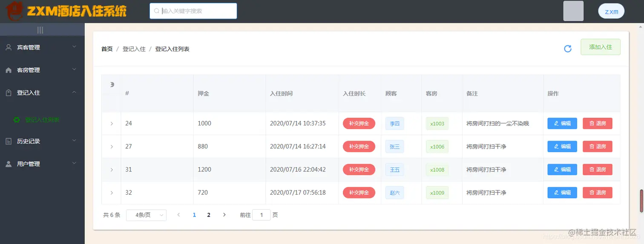Click room tag x1003
Screen dimensions: 644x244
click(437, 124)
